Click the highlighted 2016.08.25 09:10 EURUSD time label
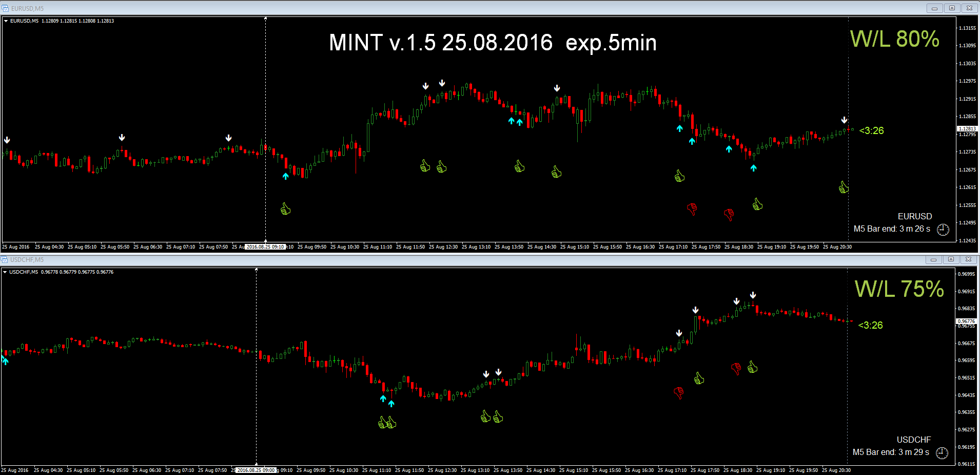This screenshot has height=475, width=980. pos(265,247)
